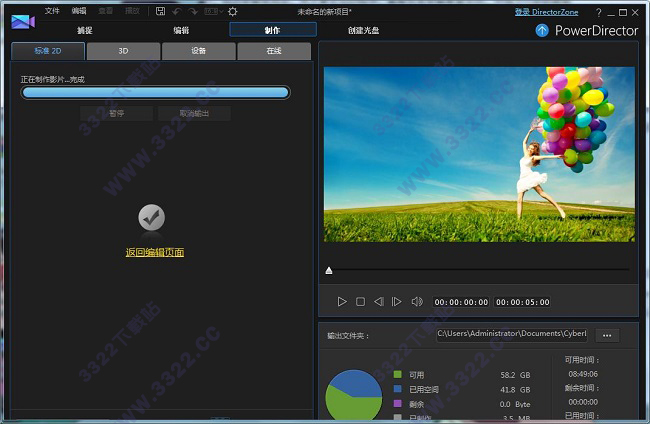The width and height of the screenshot is (650, 424).
Task: Browse output folder with the ... button
Action: point(607,335)
